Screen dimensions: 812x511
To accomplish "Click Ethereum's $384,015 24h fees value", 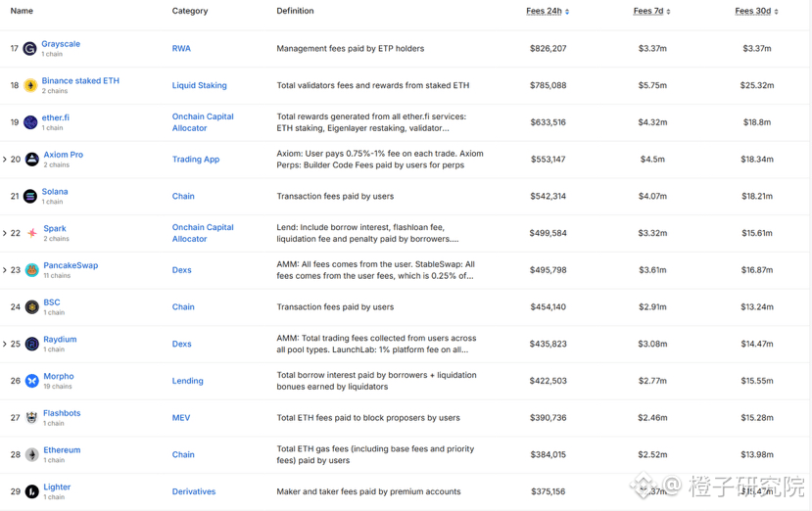I will 548,454.
